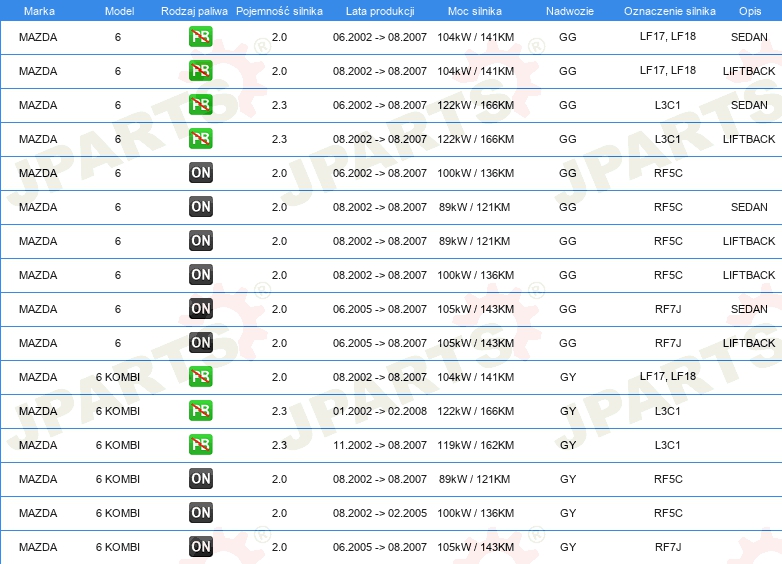The image size is (782, 564).
Task: Select LIFTBACK in the 2.3 L3C1 row
Action: pos(749,139)
